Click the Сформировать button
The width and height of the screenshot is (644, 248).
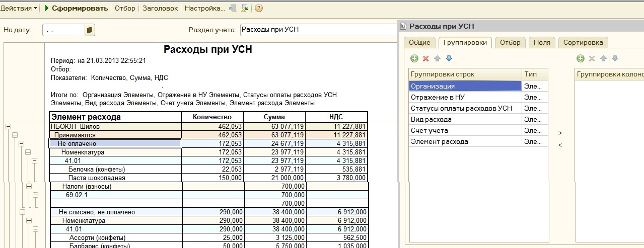tap(76, 8)
